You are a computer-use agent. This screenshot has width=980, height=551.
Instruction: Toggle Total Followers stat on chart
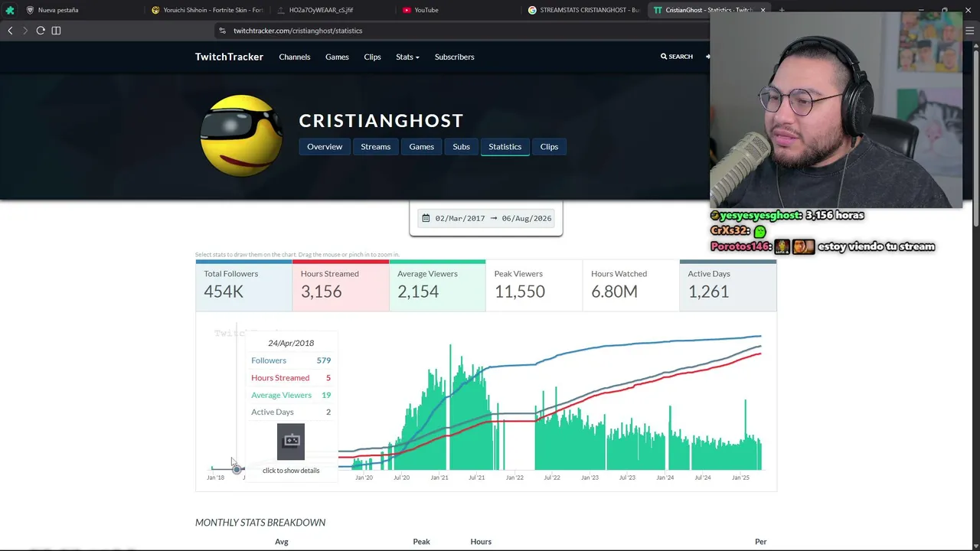(x=243, y=285)
